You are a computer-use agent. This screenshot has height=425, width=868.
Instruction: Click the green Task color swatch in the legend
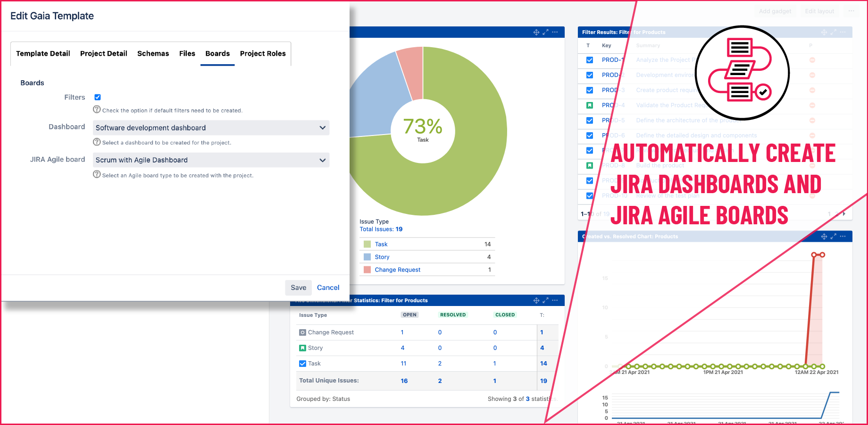click(367, 244)
